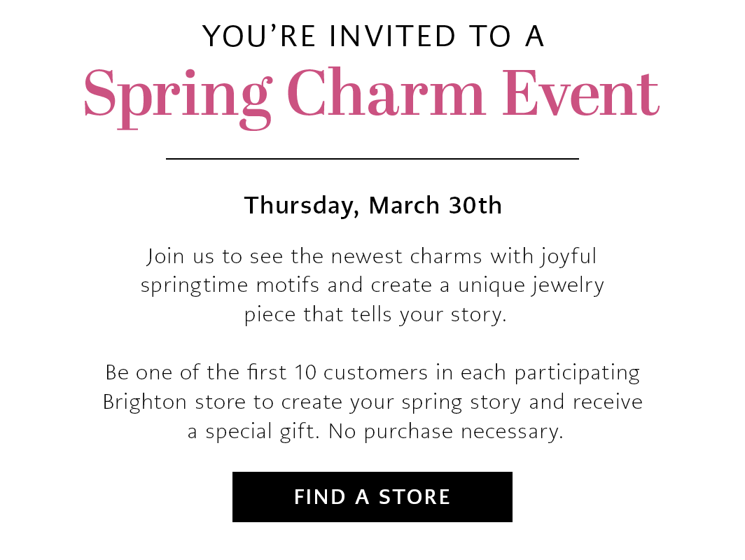Click the word Charm in the headline
The image size is (745, 560).
(387, 92)
